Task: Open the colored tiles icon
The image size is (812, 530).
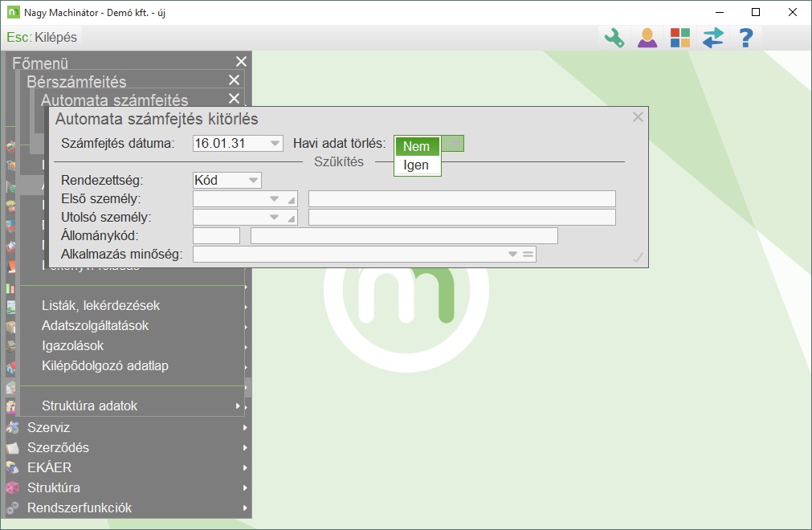Action: coord(680,38)
